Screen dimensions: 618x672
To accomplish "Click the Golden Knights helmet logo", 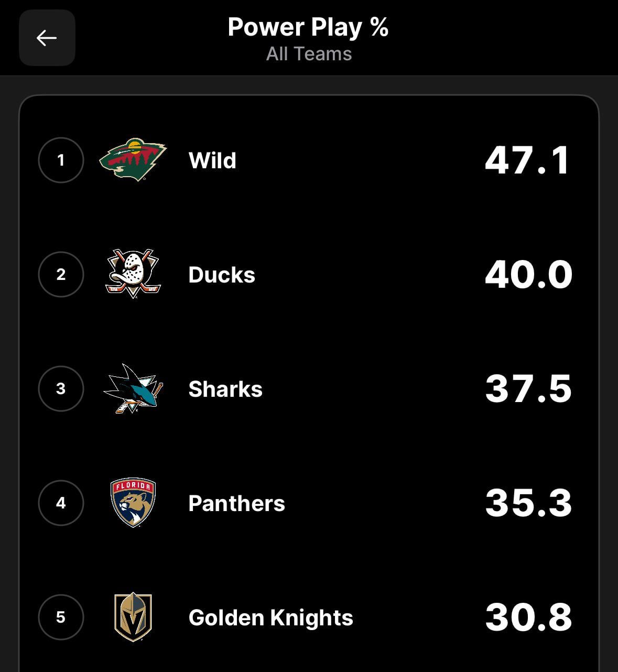I will pos(133,617).
